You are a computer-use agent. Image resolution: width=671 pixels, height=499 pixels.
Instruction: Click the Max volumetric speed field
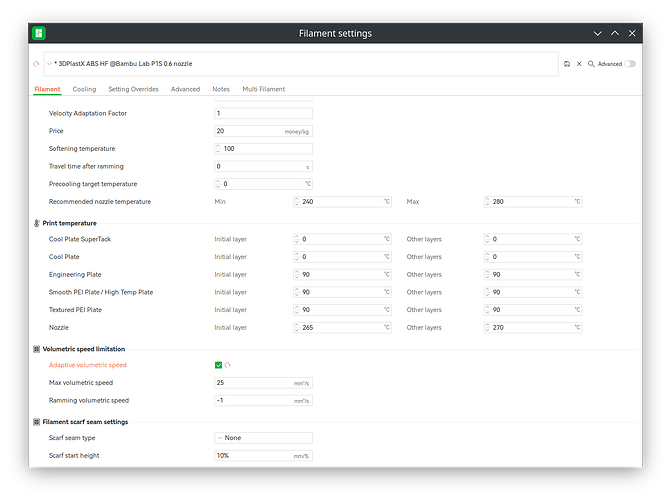pyautogui.click(x=263, y=383)
